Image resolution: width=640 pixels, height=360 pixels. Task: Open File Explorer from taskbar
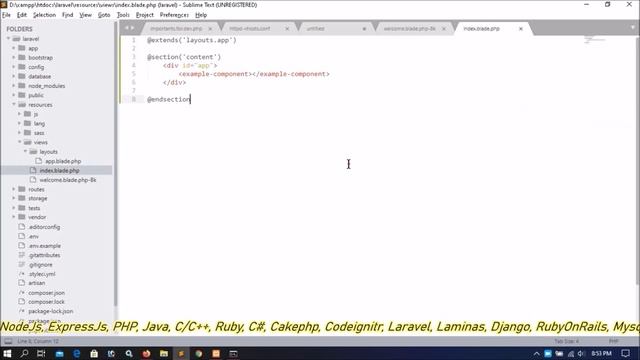[x=164, y=353]
